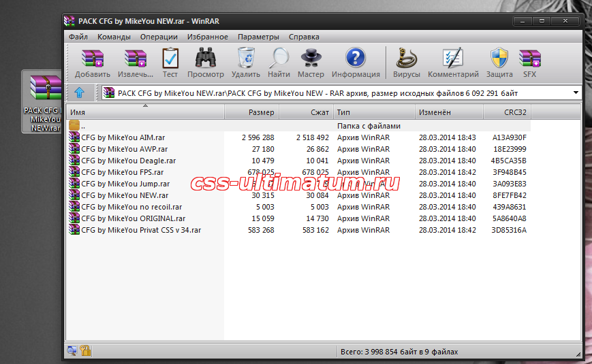Sort files by Тип column header
Viewport: 592px width, 364px height.
(x=374, y=112)
